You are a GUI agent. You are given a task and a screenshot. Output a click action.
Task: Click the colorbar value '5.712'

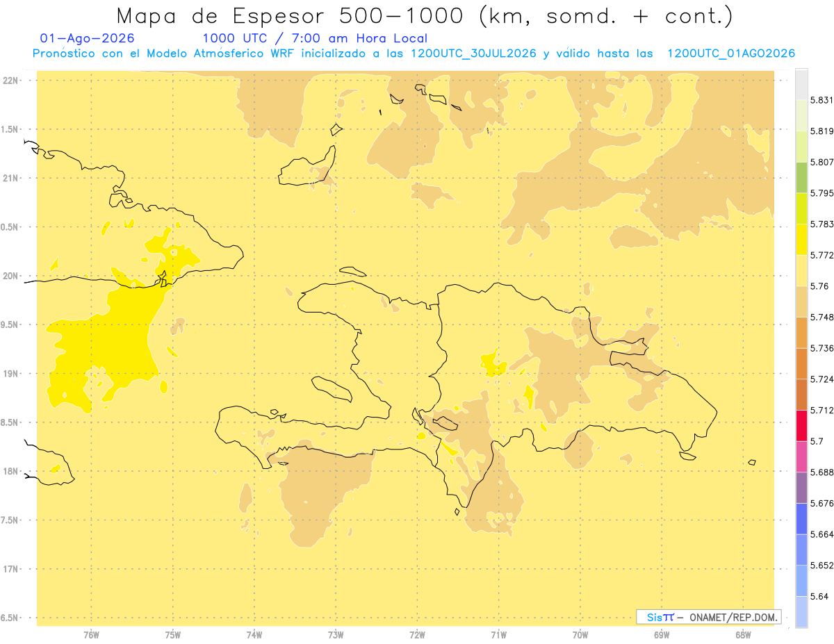tap(821, 410)
